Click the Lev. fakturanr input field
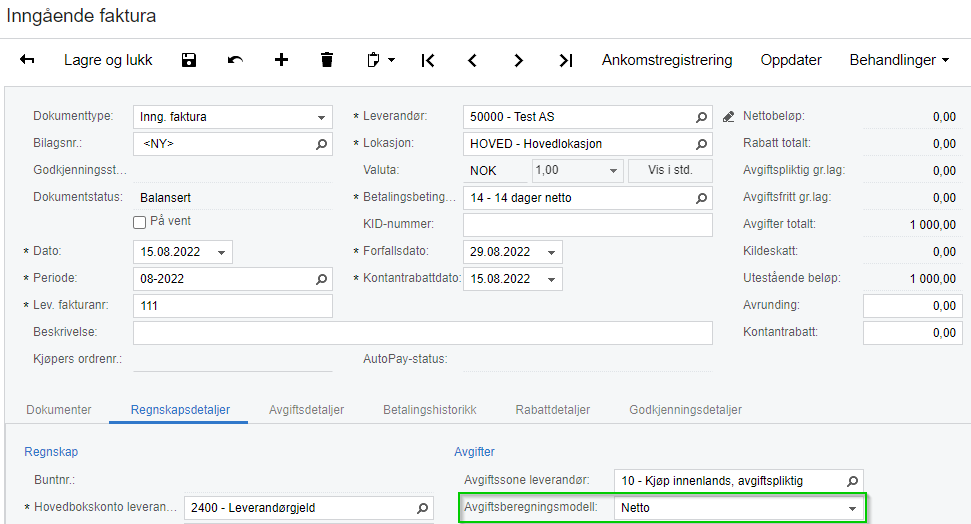The image size is (971, 524). [233, 306]
